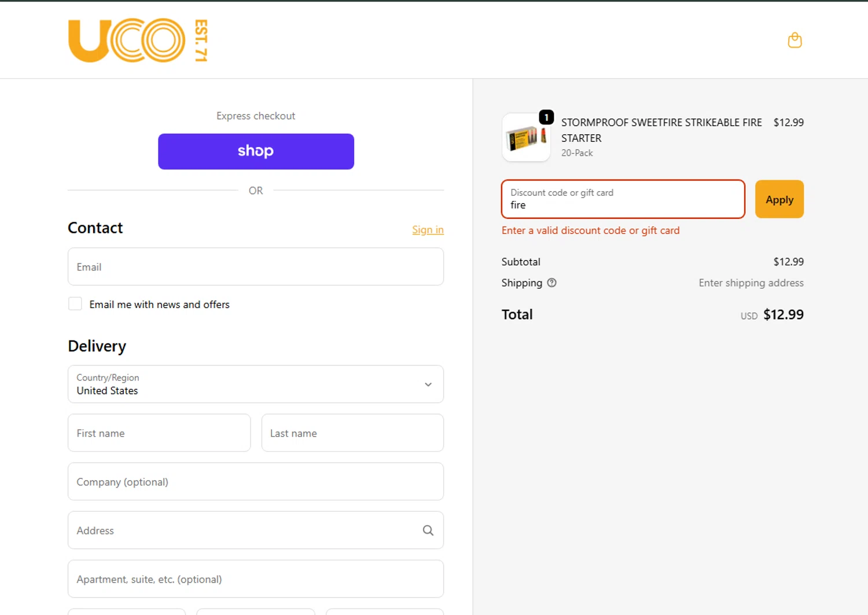Click the Contact section heading

(x=95, y=228)
